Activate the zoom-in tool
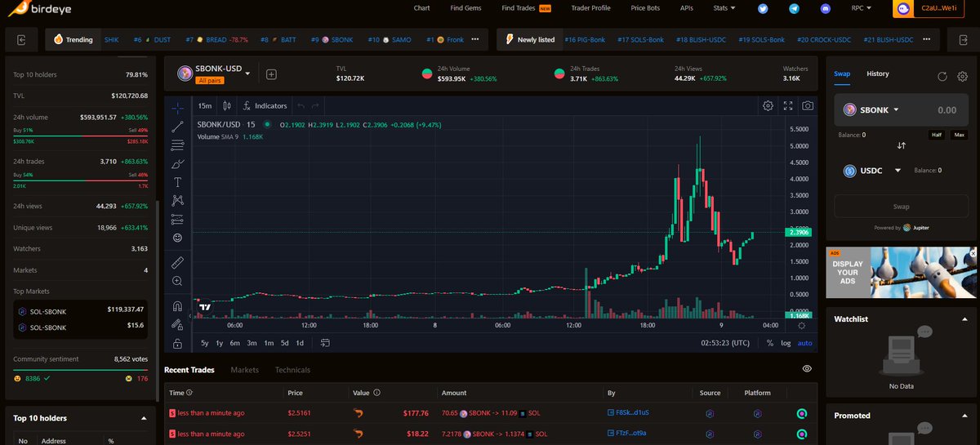The image size is (980, 445). (177, 281)
